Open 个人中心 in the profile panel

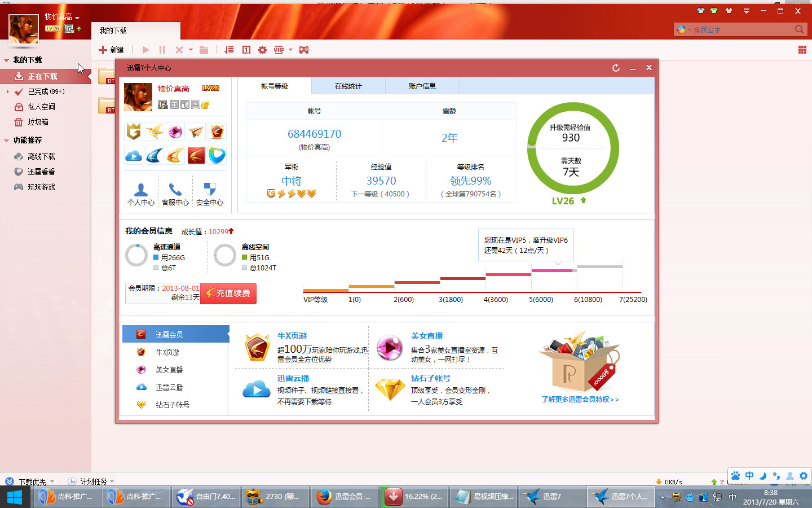(141, 194)
